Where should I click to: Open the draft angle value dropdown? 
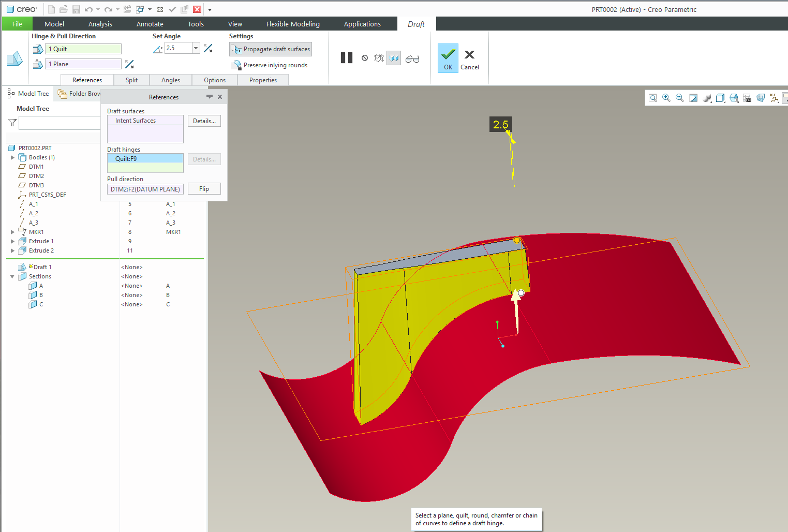click(x=196, y=48)
